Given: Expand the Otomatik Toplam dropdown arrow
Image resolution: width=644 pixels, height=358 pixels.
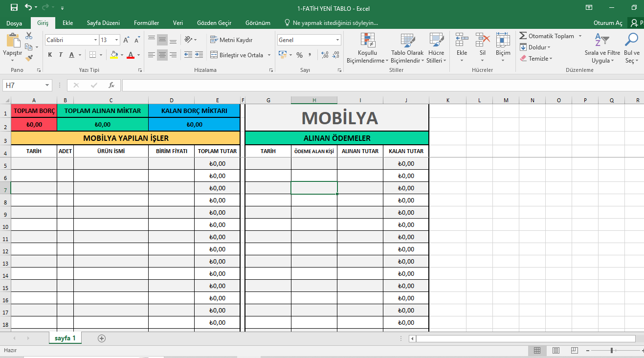Looking at the screenshot, I should [580, 36].
